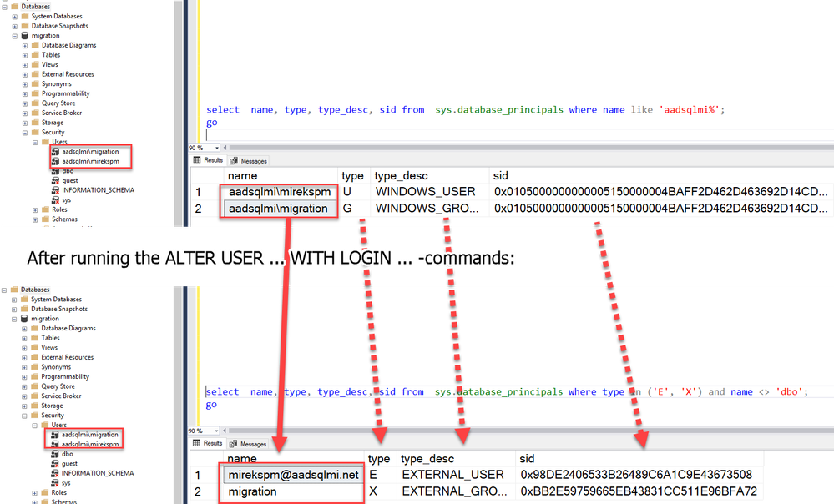Select Schemas label in upper Object Explorer
This screenshot has height=504, width=834.
(65, 219)
